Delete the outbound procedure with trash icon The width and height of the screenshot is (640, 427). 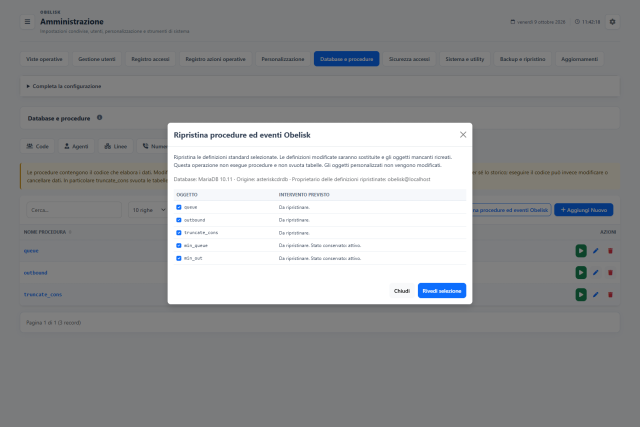610,272
